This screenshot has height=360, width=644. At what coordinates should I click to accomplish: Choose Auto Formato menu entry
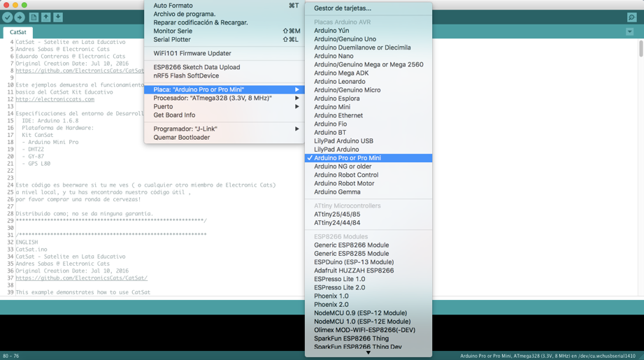tap(224, 6)
